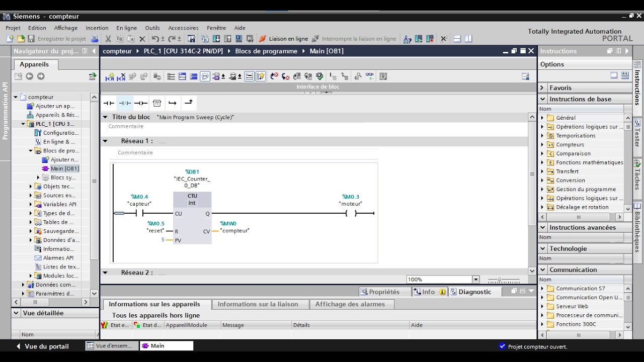Click the Interface de bloc bar
This screenshot has width=644, height=362.
tap(318, 86)
